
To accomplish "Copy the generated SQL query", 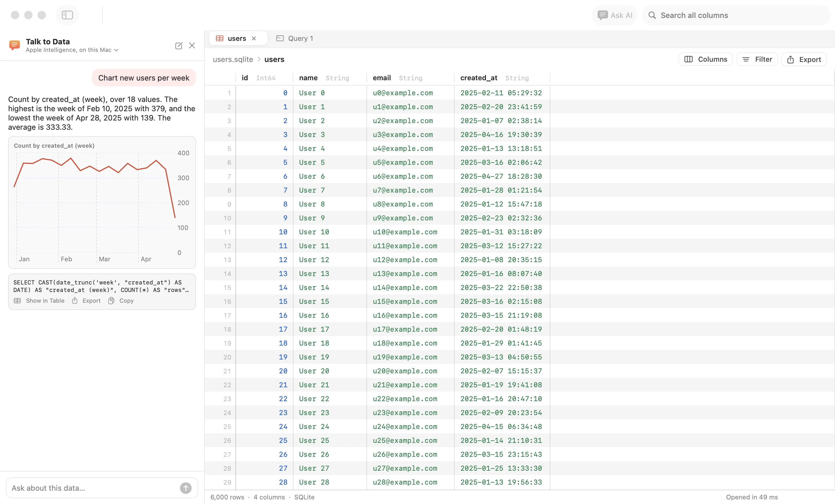I will (x=121, y=301).
